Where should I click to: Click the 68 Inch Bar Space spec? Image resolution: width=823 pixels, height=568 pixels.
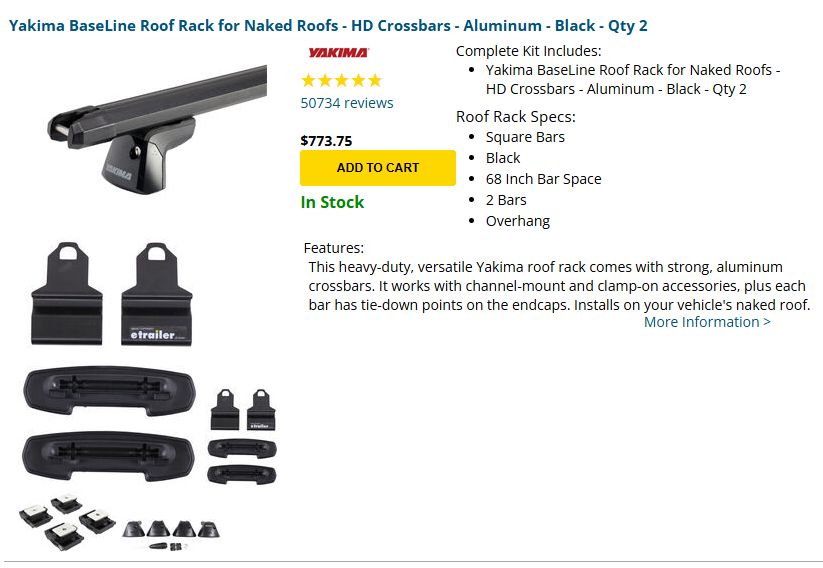tap(543, 179)
